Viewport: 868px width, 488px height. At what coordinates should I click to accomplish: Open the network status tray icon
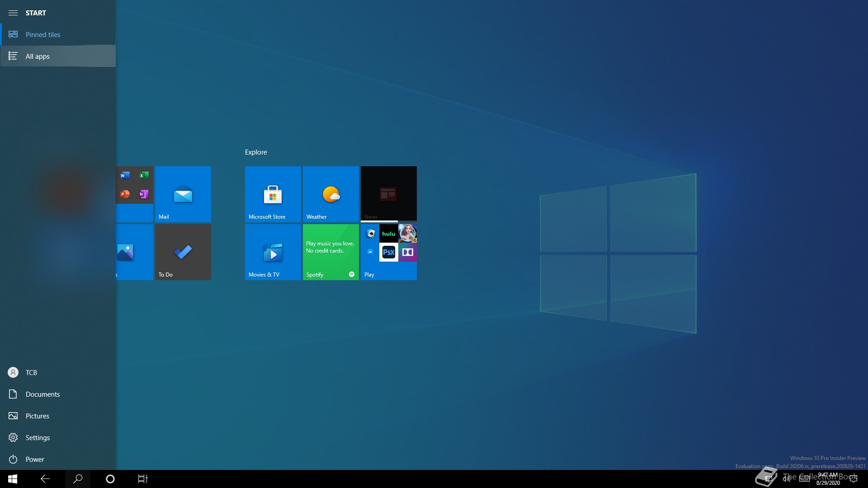pos(768,479)
